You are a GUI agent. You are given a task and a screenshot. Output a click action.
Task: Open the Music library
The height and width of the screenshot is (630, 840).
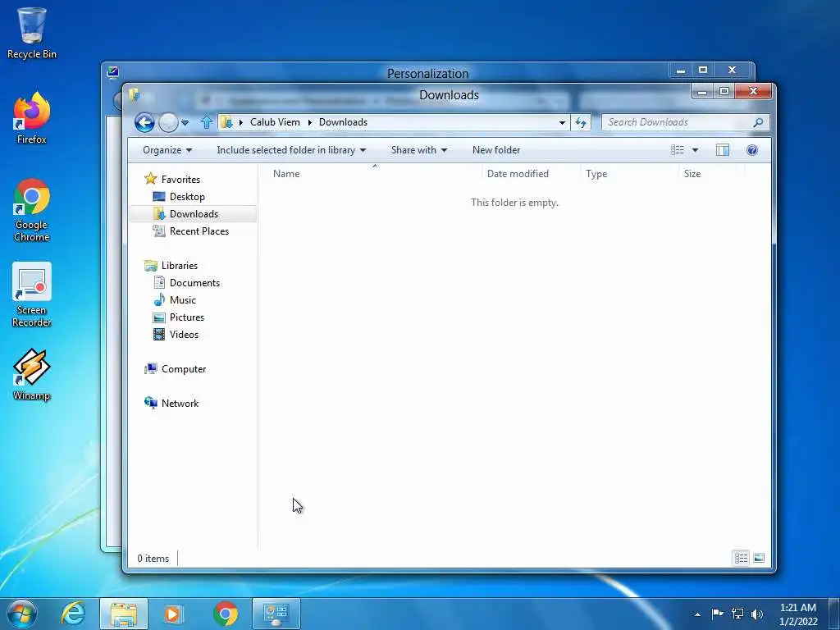tap(183, 300)
